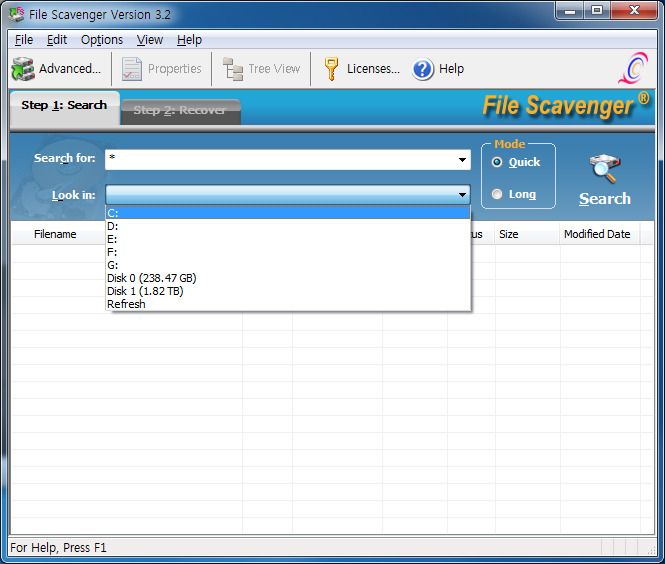Viewport: 665px width, 564px height.
Task: Open Licenses via the key icon
Action: (x=331, y=69)
